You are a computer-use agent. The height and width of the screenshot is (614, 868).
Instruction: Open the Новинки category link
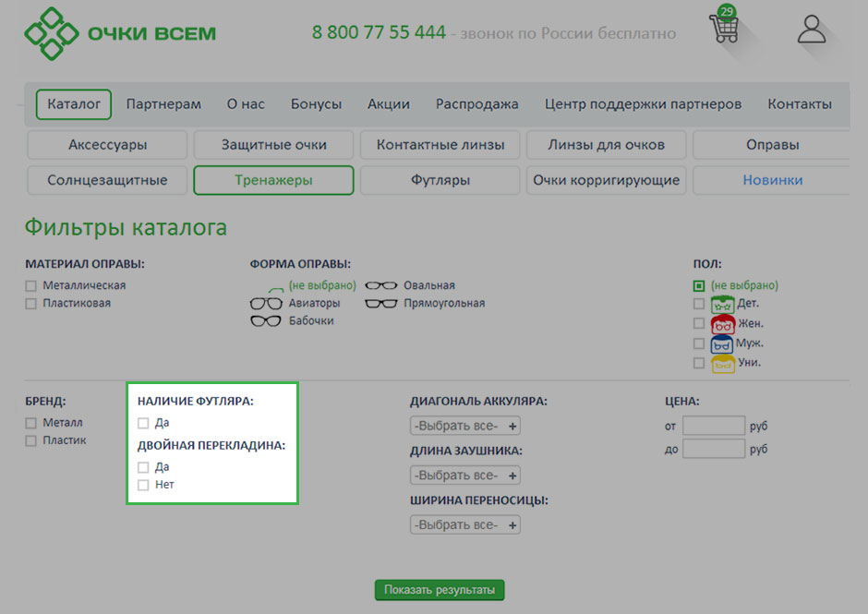[x=772, y=180]
